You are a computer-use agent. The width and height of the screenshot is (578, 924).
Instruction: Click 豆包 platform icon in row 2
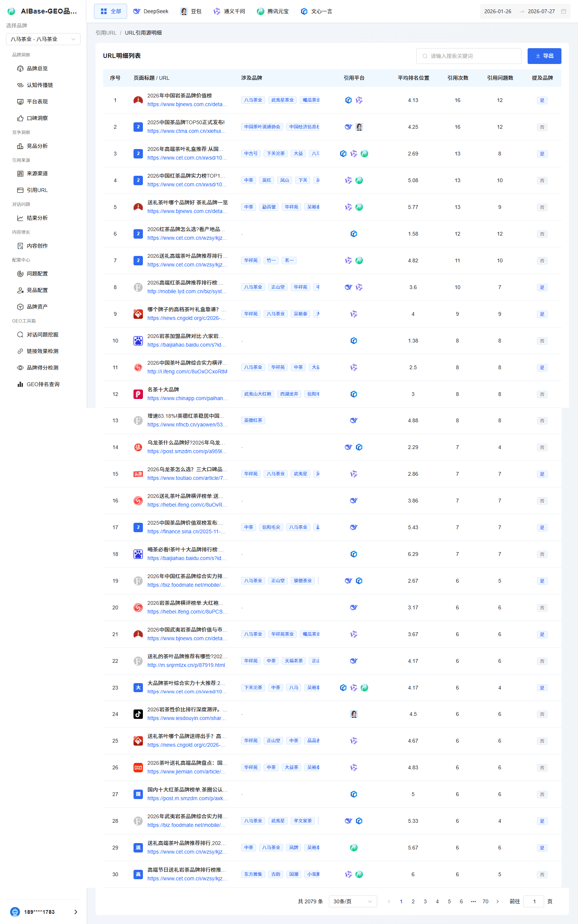pos(359,127)
